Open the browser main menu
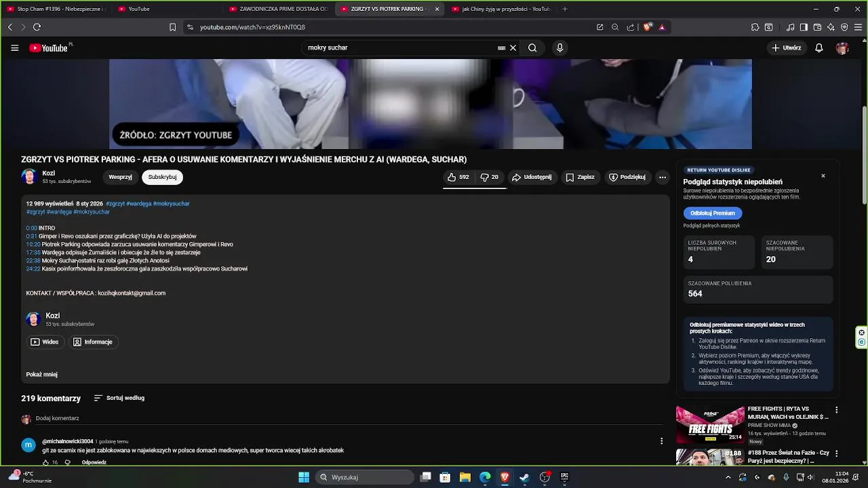 (859, 27)
